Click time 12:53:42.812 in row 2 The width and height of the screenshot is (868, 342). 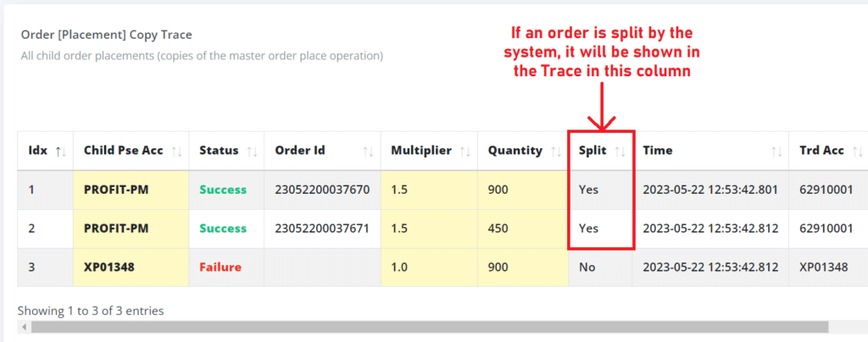tap(710, 229)
